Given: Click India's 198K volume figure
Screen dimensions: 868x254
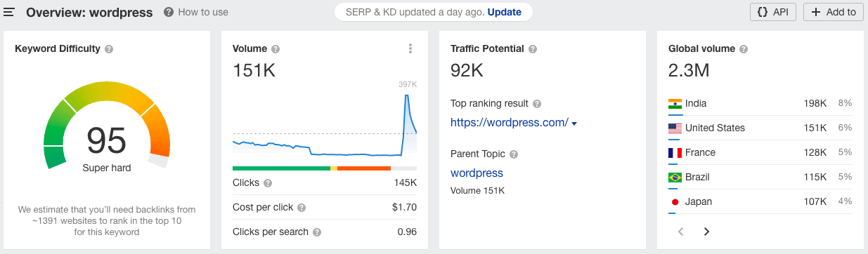Looking at the screenshot, I should pos(815,104).
